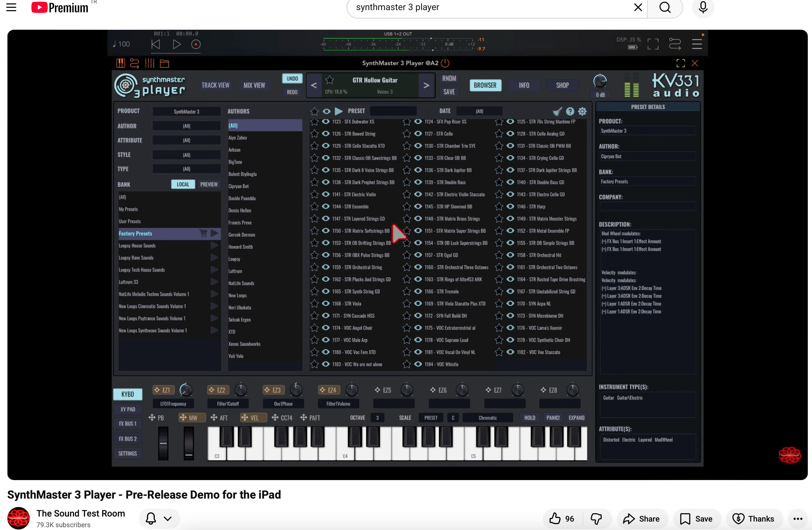Open the Chromatic scale dropdown
The image size is (812, 530).
487,418
